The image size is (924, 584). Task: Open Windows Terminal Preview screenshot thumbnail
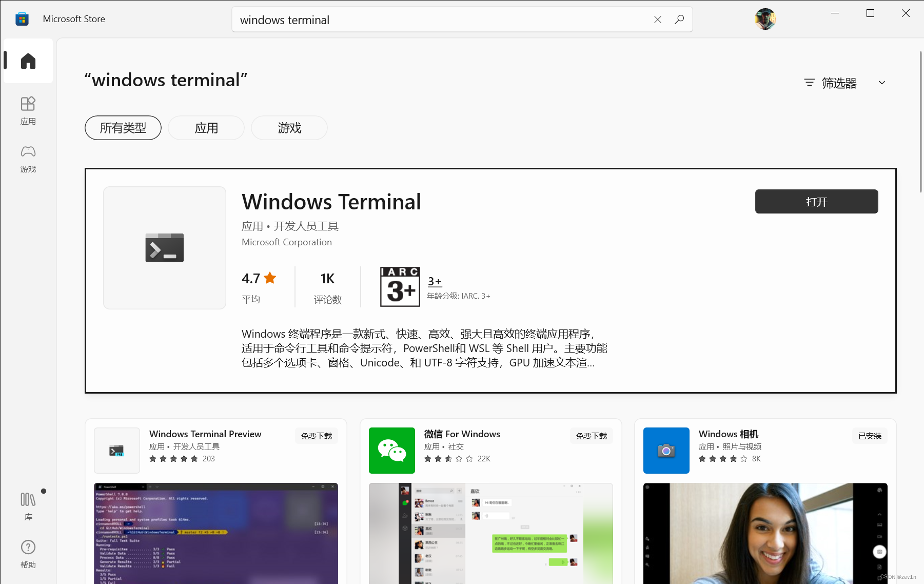216,533
